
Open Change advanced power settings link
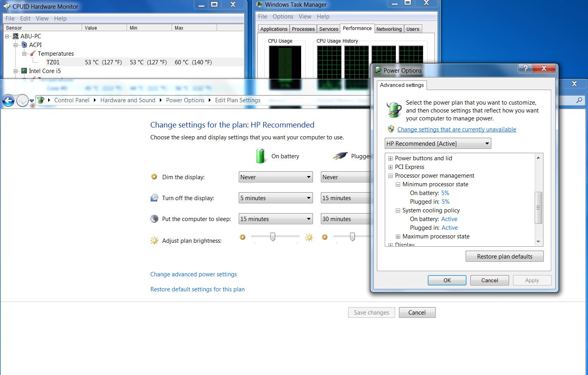[x=194, y=274]
